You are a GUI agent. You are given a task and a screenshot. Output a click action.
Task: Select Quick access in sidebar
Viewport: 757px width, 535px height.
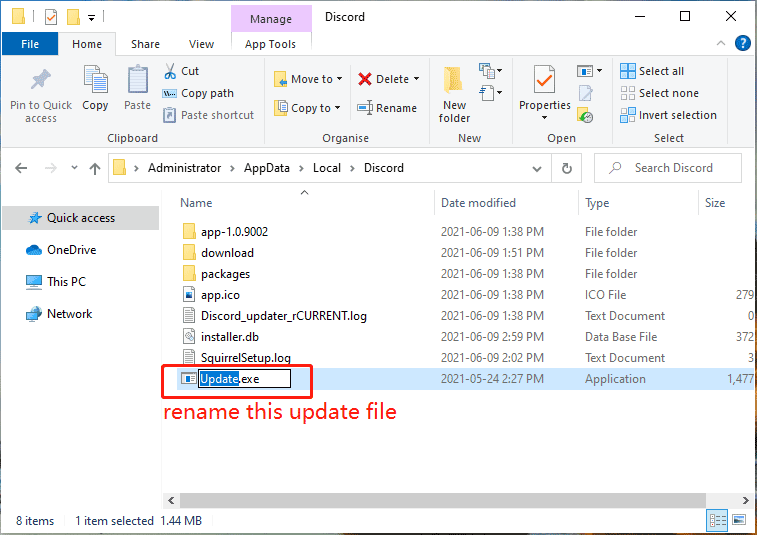(81, 218)
